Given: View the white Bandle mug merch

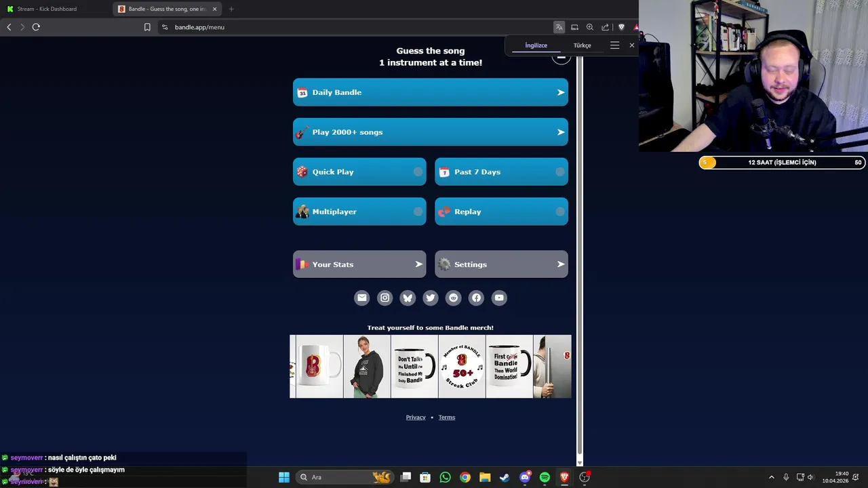Looking at the screenshot, I should (x=319, y=367).
